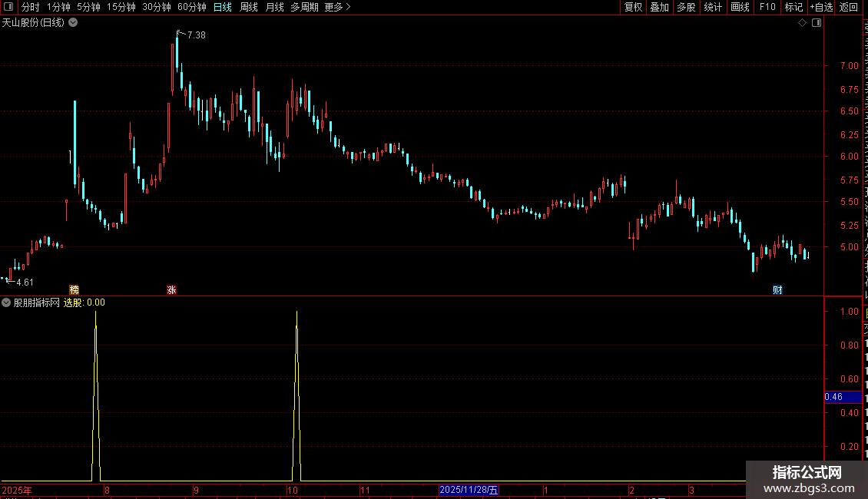Viewport: 868px width, 499px height.
Task: Click the 股朋指标网 indicator name
Action: [37, 302]
